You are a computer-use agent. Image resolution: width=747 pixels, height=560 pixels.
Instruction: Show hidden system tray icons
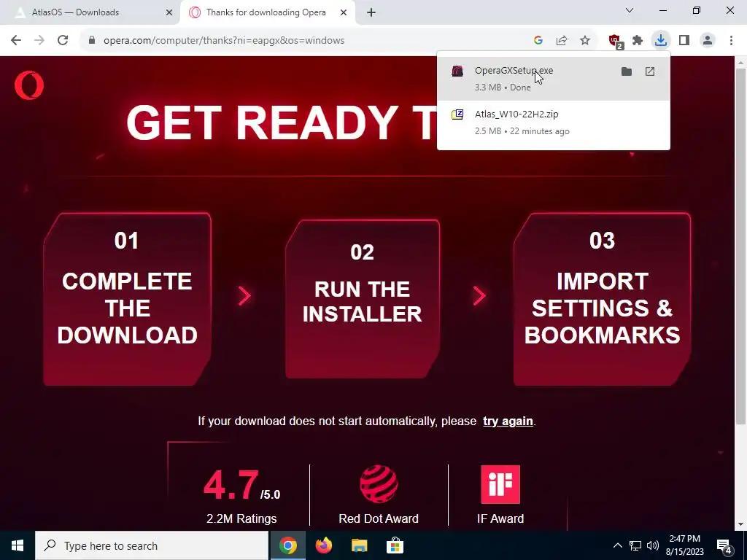[617, 545]
